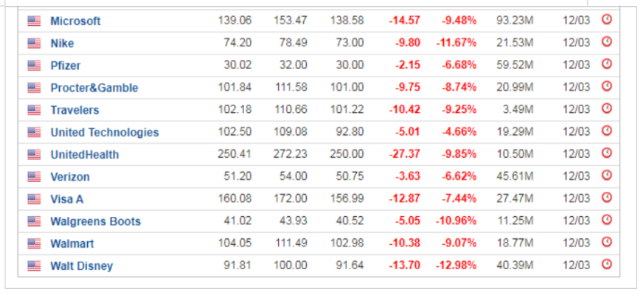This screenshot has width=644, height=295.
Task: Open the Pfizer stock link
Action: 65,65
